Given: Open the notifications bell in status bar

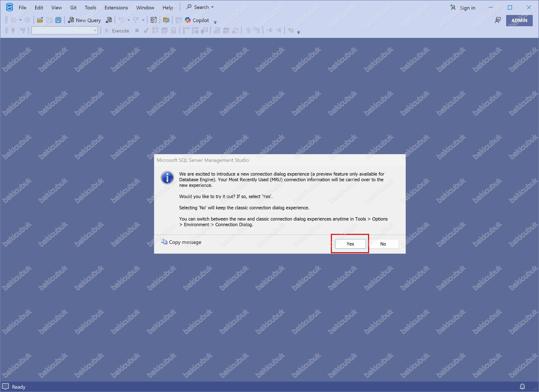Looking at the screenshot, I should [522, 387].
